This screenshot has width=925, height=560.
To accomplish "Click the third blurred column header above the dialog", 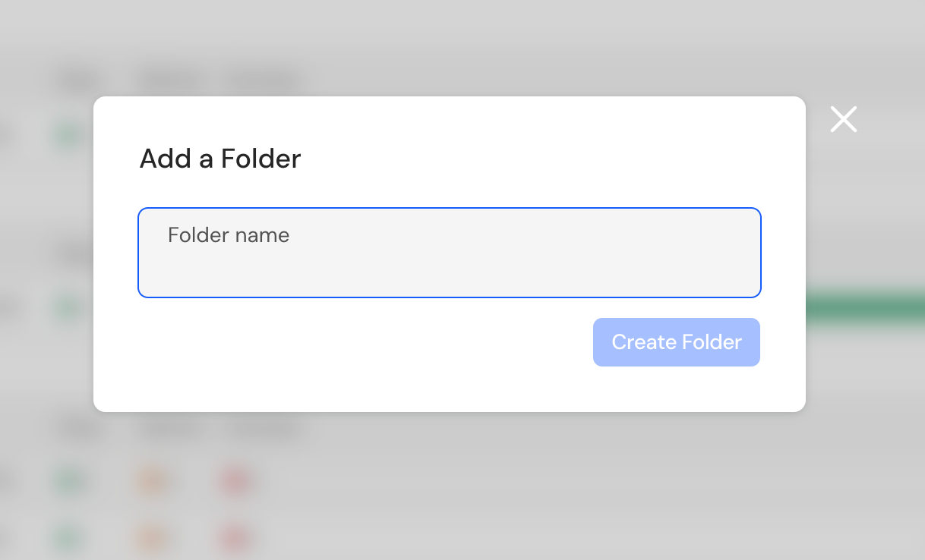I will point(263,80).
